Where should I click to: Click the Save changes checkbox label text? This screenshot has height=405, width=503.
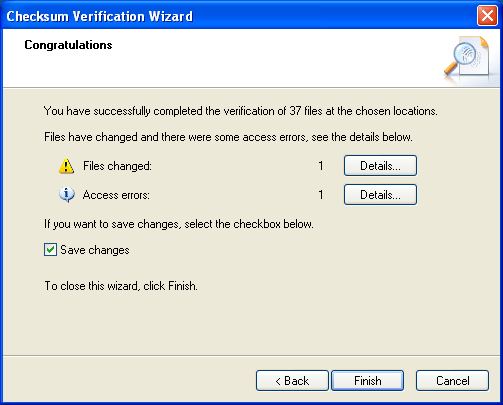pos(95,250)
